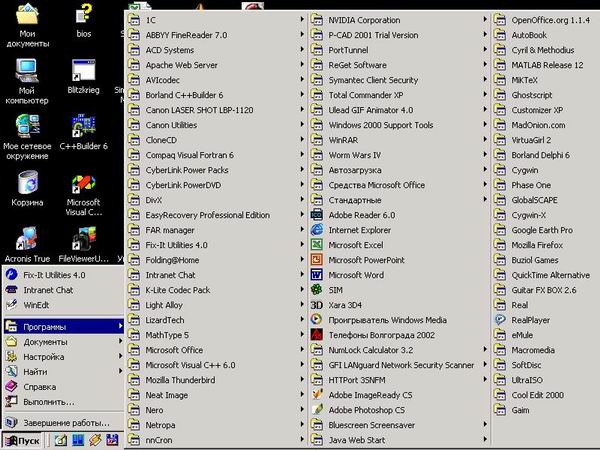Screen dimensions: 600x450
Task: Open the Cygwin-X program folder
Action: tap(546, 215)
